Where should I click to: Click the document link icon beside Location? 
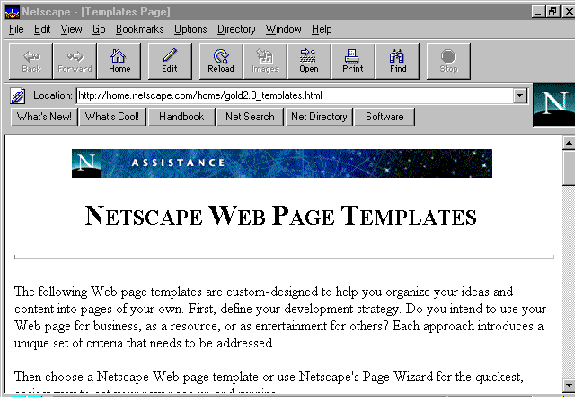tap(18, 96)
